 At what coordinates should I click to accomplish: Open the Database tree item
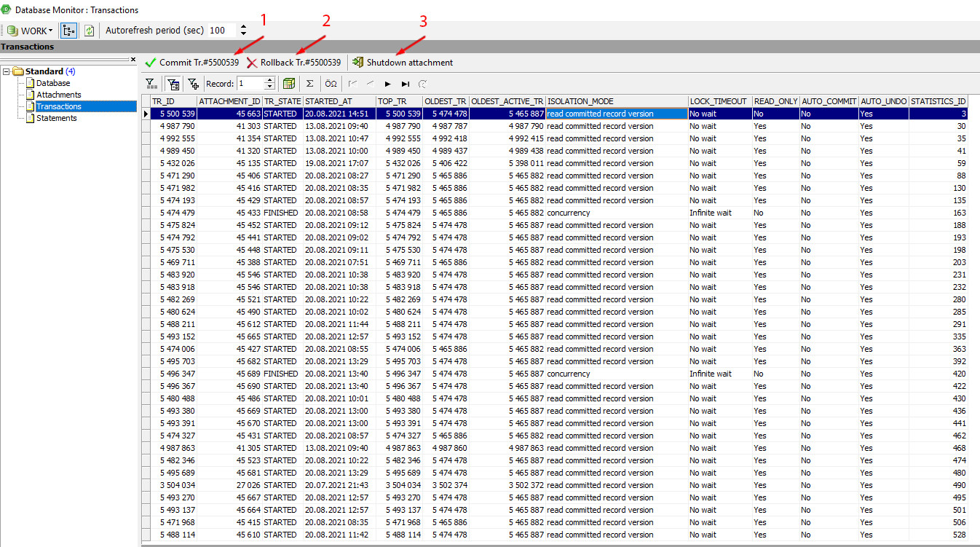point(53,83)
